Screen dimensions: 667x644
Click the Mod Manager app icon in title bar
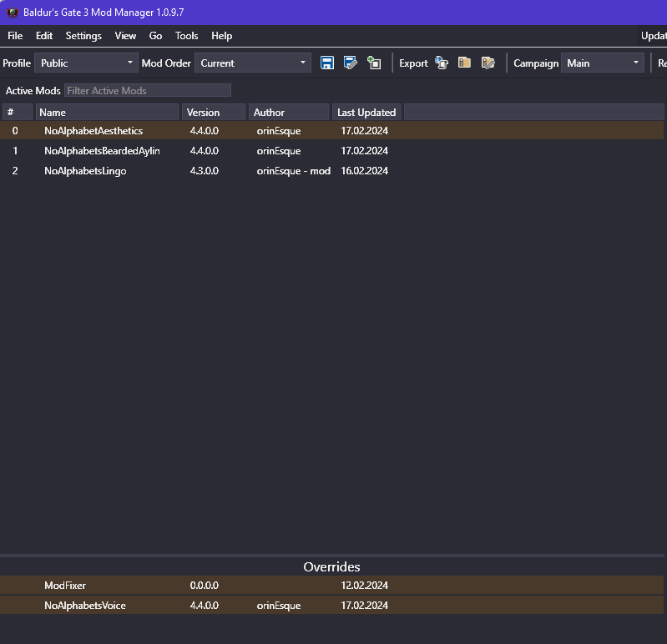coord(13,13)
